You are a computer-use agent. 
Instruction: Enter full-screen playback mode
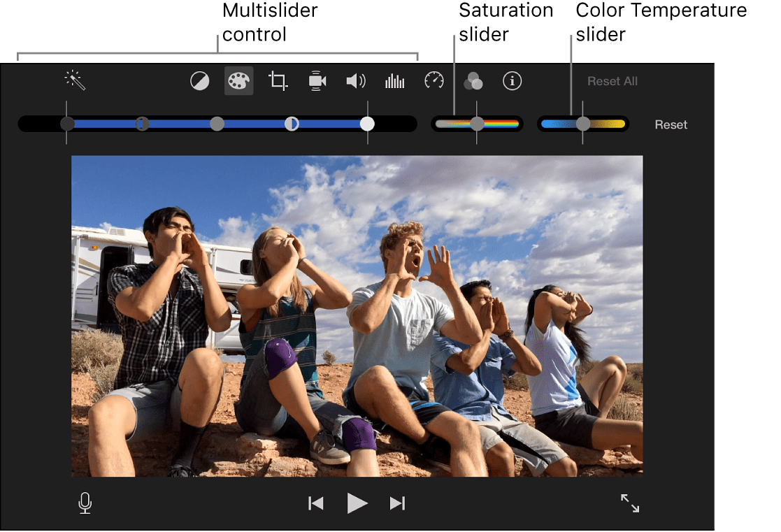[x=629, y=503]
